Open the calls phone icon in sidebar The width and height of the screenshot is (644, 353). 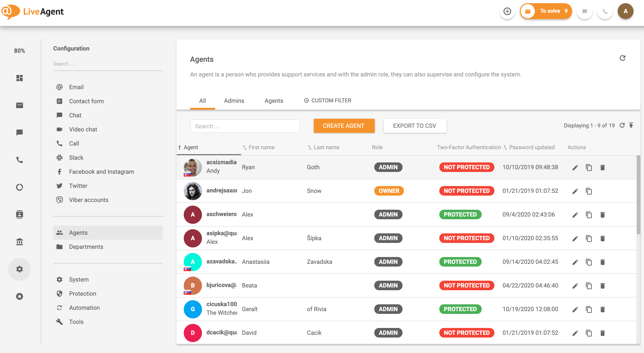coord(20,160)
